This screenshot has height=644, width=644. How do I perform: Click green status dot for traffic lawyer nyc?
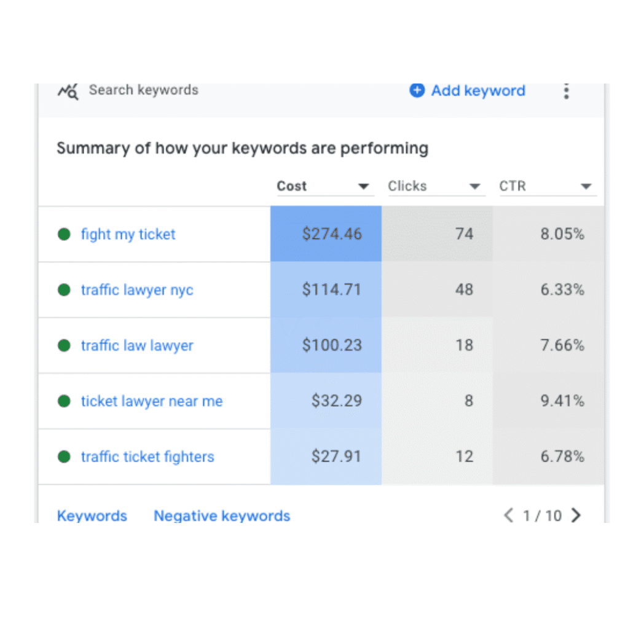pyautogui.click(x=64, y=290)
